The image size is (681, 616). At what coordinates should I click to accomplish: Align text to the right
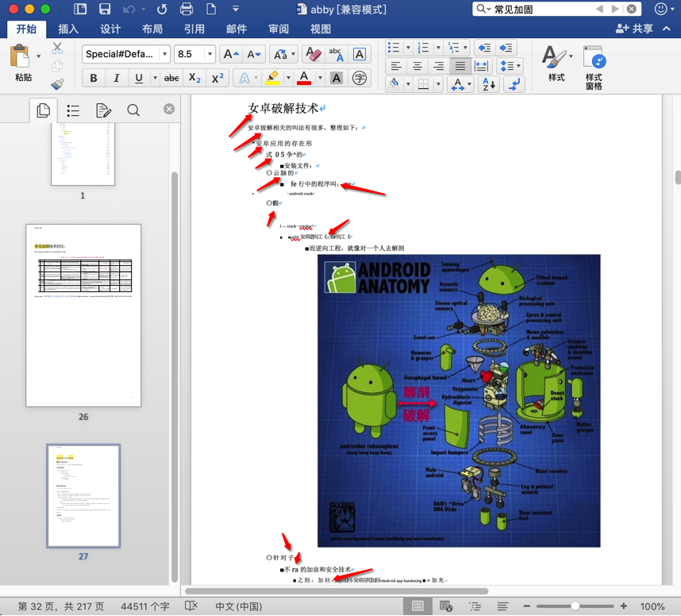pyautogui.click(x=439, y=66)
